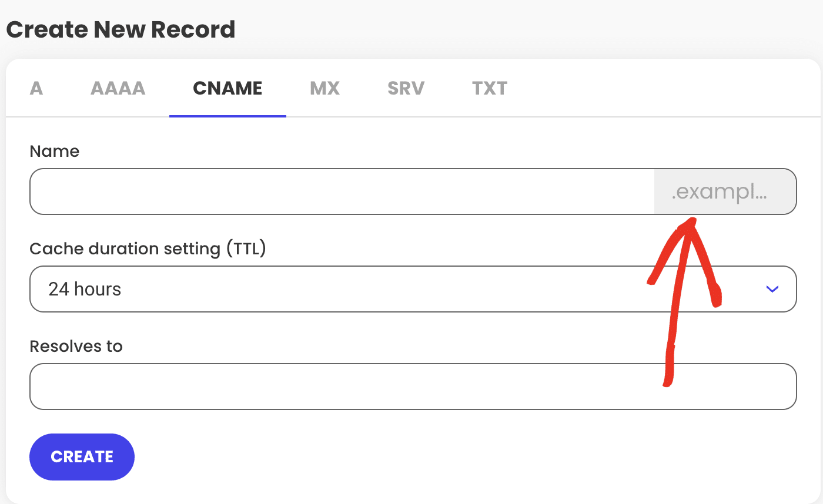The width and height of the screenshot is (823, 504).
Task: Focus the Resolves to text field
Action: coord(411,387)
